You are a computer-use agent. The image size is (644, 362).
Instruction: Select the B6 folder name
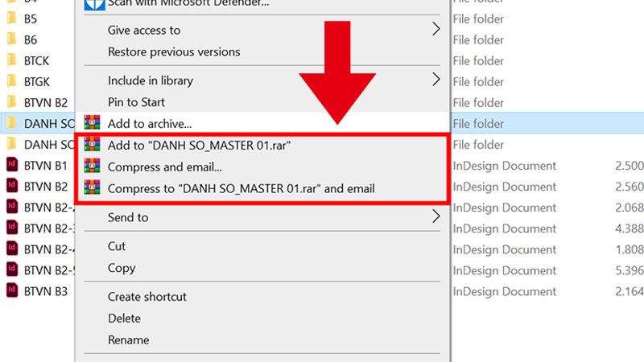31,39
